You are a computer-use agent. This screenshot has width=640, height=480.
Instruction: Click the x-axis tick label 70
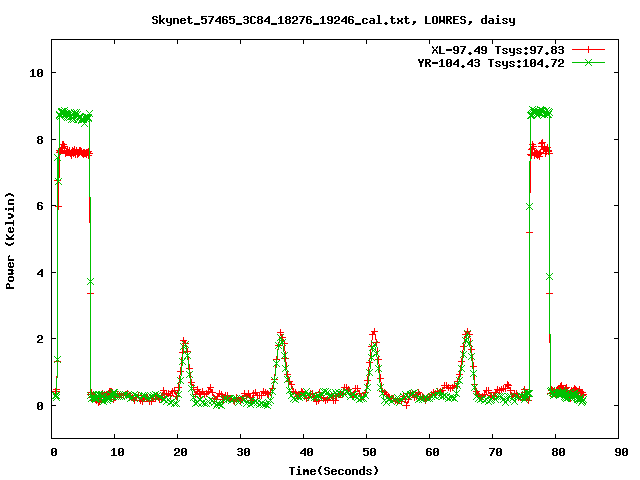pos(495,452)
